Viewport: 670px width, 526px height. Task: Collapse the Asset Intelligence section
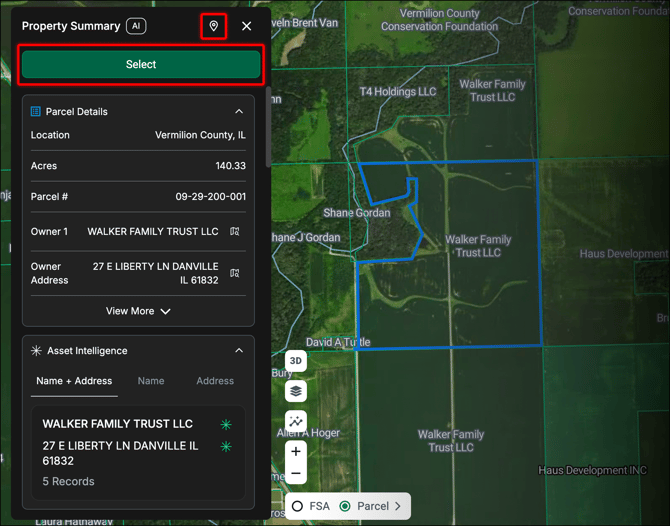click(x=239, y=351)
